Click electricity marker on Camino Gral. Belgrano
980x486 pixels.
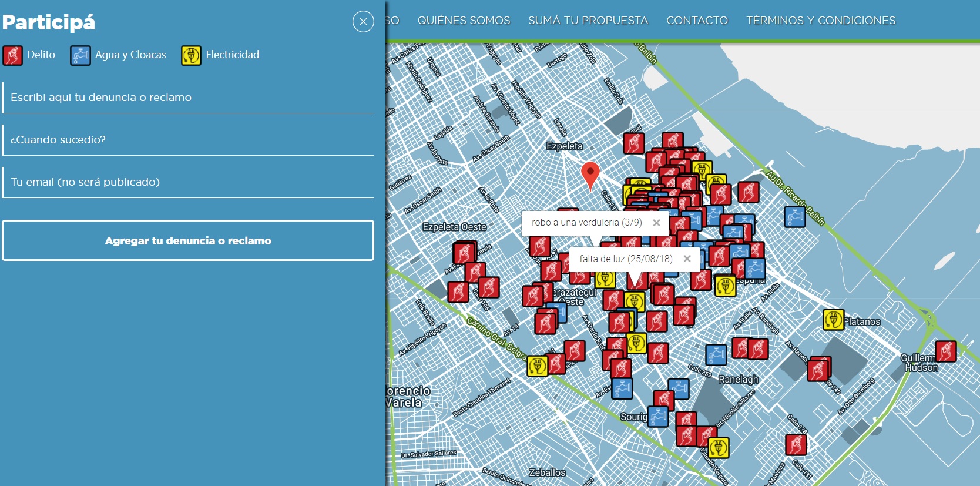[x=537, y=366]
